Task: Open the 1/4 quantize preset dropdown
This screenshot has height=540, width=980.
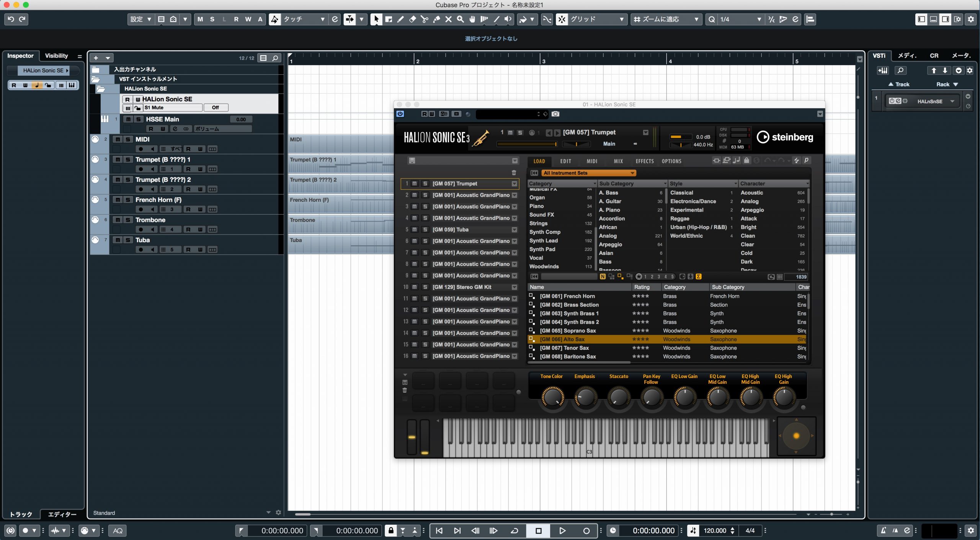Action: point(740,19)
